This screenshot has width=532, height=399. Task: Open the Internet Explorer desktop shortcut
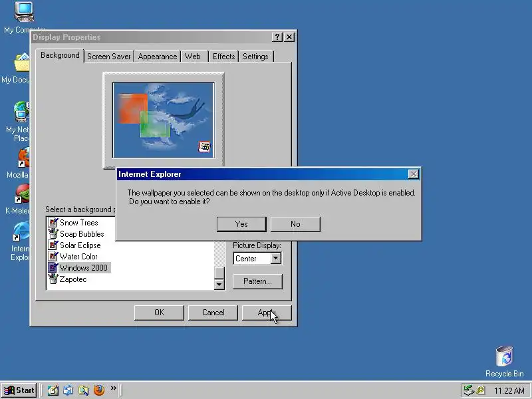click(x=21, y=231)
